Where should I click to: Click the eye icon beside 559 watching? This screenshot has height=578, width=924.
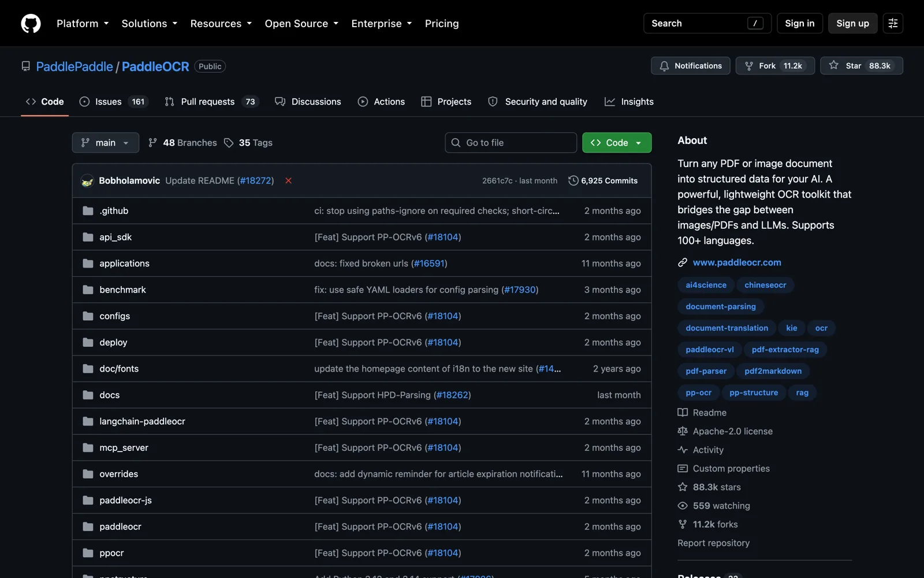[683, 506]
